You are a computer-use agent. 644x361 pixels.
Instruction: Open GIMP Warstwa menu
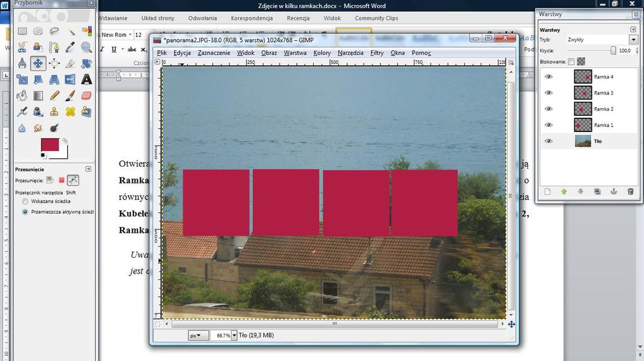295,53
